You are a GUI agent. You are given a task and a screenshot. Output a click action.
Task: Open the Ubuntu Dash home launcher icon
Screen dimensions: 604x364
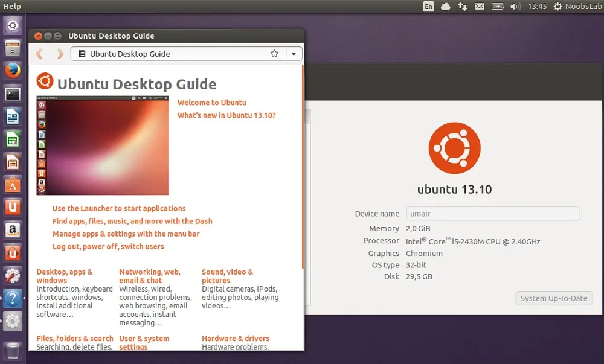pyautogui.click(x=12, y=25)
